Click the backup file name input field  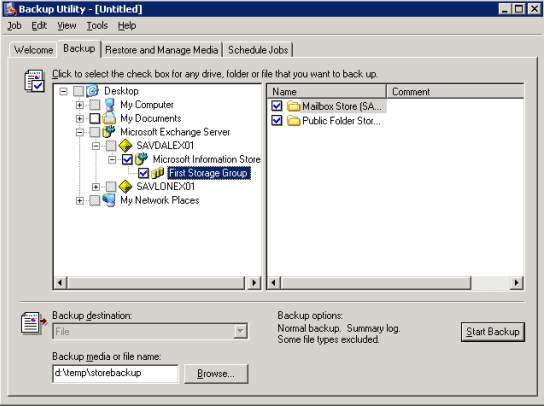pyautogui.click(x=115, y=373)
